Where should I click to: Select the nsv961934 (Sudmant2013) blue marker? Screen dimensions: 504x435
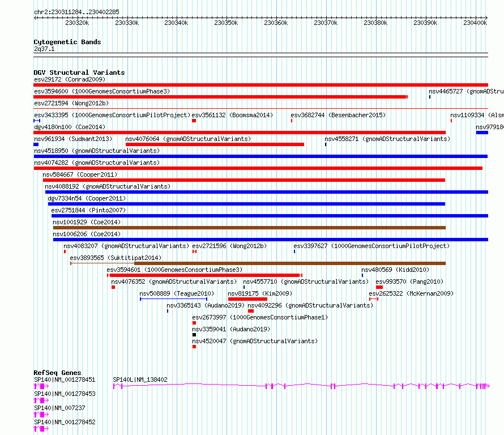pos(36,144)
